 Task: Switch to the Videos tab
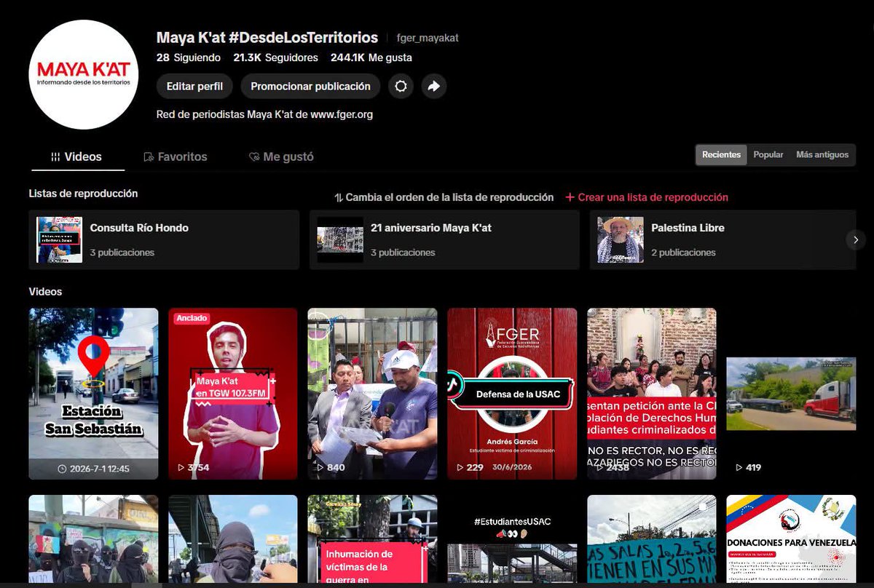[77, 156]
